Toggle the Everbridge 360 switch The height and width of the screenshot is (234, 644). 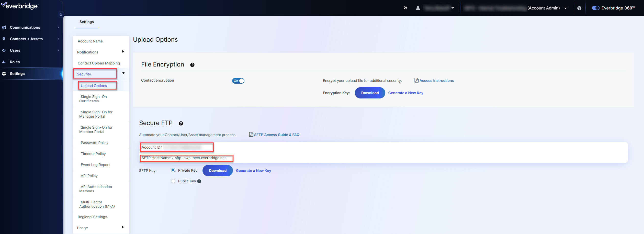(596, 8)
